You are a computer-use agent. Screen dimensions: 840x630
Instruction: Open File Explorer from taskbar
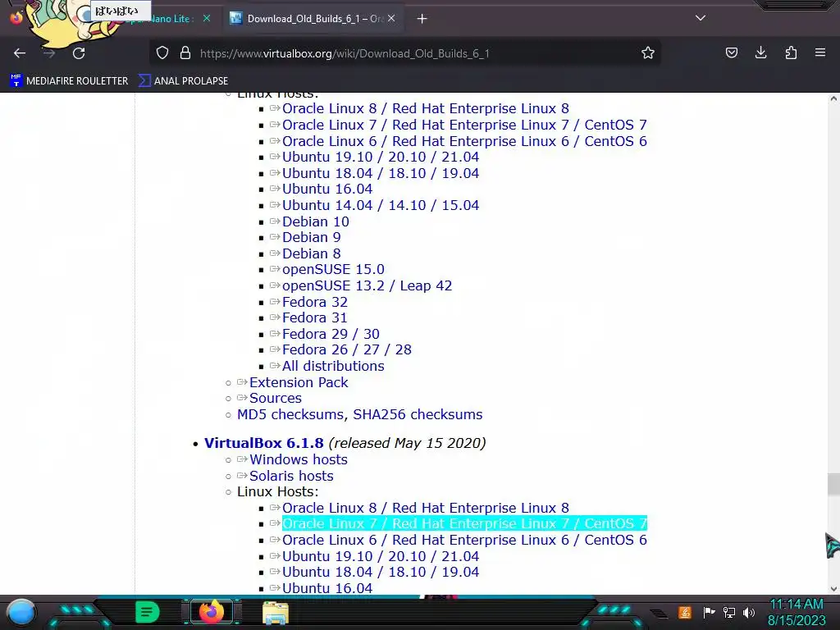pos(276,613)
